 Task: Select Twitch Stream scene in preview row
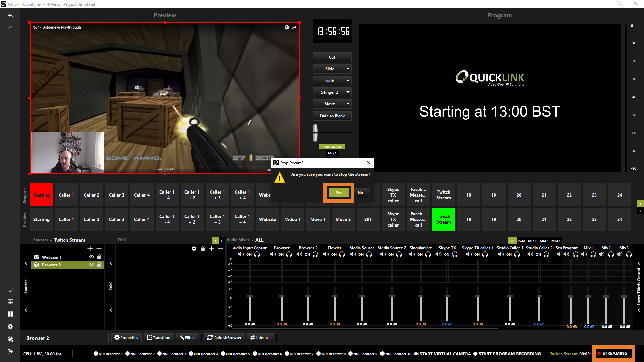443,219
